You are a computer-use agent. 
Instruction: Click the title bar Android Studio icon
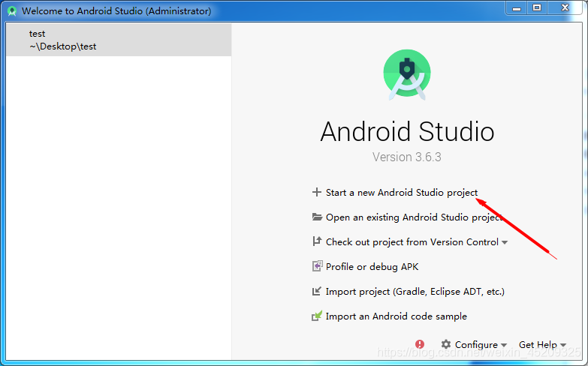(12, 10)
